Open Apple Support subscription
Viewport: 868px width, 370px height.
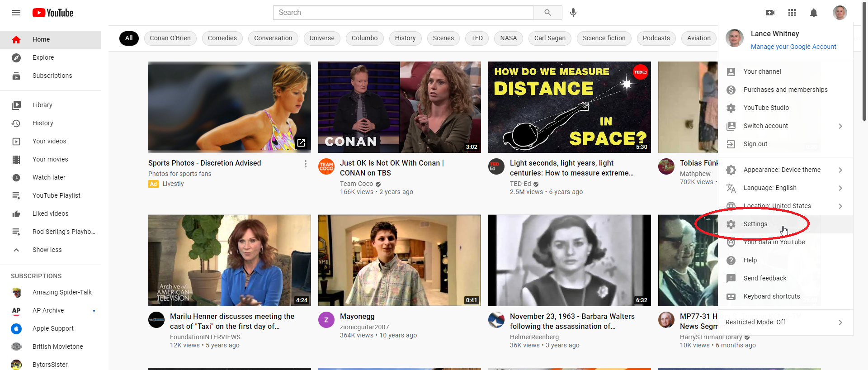click(51, 328)
